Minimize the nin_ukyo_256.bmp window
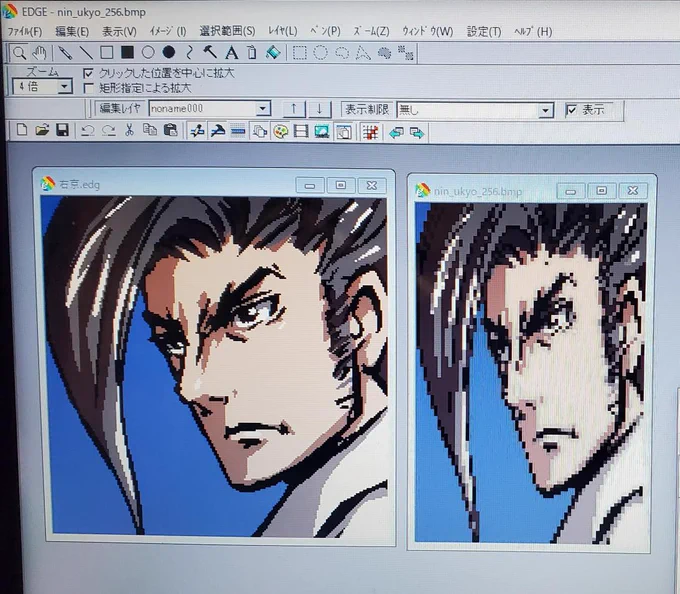 [x=571, y=191]
